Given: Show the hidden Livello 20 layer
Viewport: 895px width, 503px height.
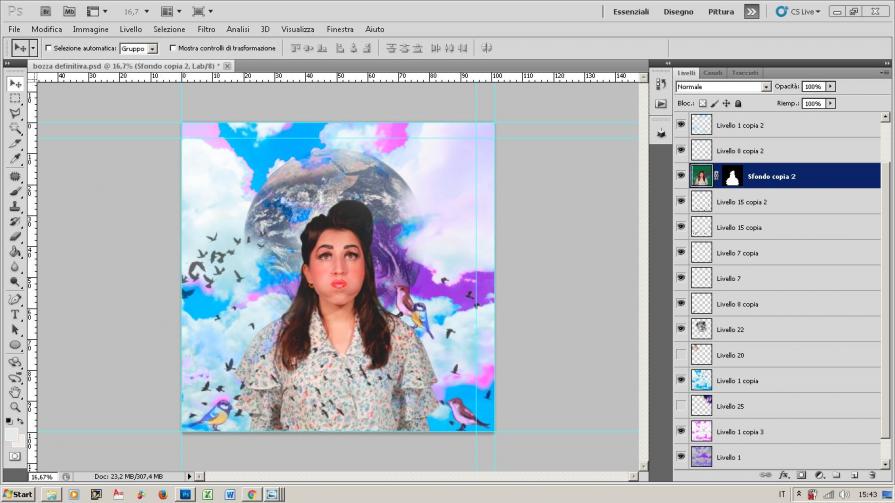Looking at the screenshot, I should [681, 355].
